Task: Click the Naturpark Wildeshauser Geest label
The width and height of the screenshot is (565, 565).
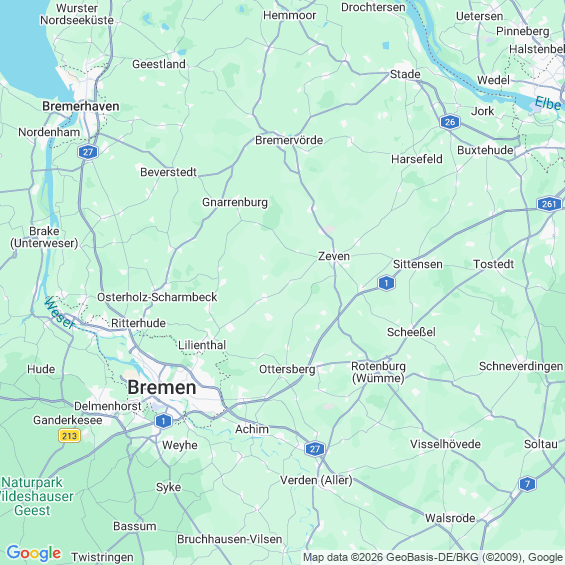Action: pos(34,496)
